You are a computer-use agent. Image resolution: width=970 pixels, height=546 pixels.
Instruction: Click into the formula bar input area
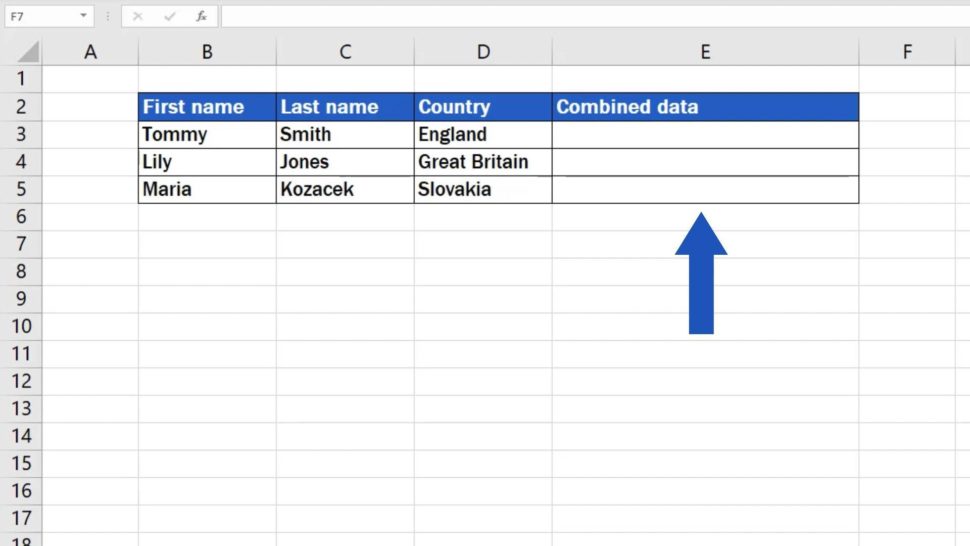(590, 16)
